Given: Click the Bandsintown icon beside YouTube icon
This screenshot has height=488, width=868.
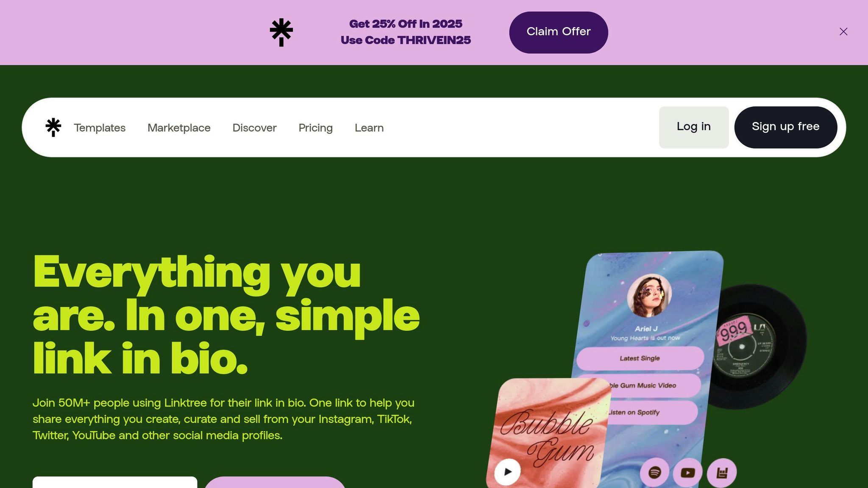Looking at the screenshot, I should coord(722,472).
